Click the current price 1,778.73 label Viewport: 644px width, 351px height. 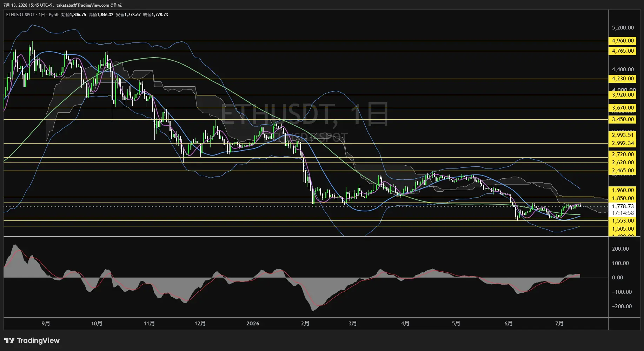click(623, 206)
